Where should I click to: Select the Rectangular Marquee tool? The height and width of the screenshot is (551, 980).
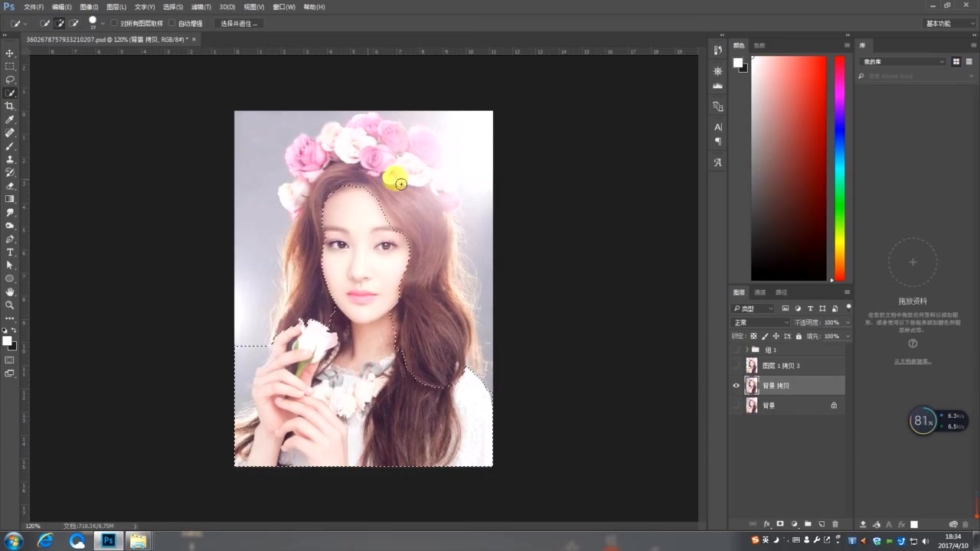pyautogui.click(x=10, y=67)
